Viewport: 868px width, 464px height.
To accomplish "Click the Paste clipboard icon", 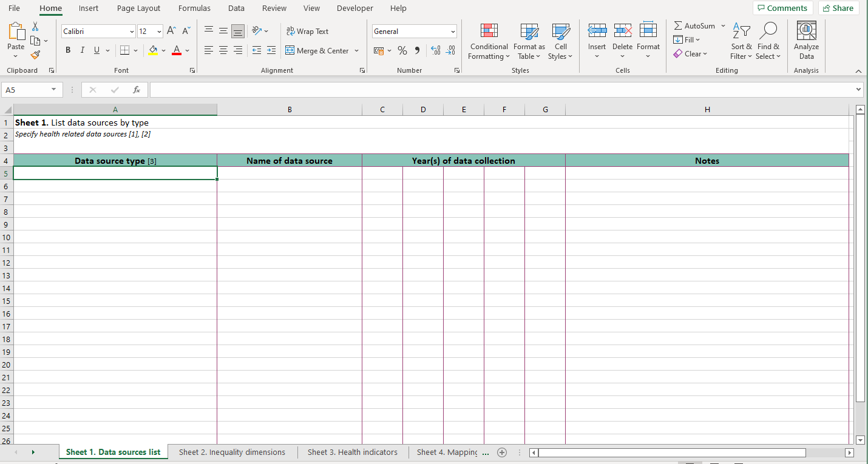I will (16, 32).
